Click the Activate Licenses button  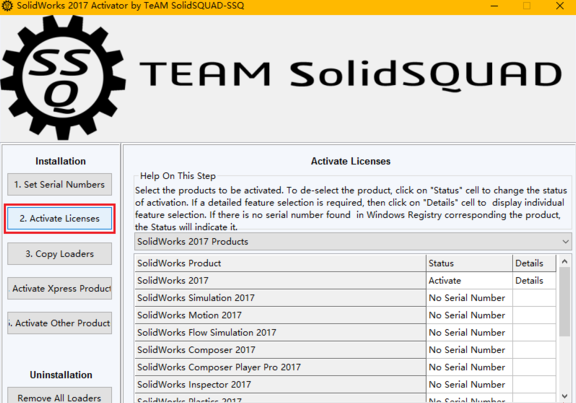pos(60,219)
